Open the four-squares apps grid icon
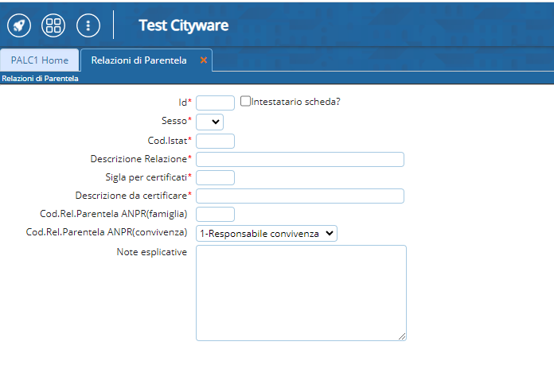554x392 pixels. click(x=53, y=25)
